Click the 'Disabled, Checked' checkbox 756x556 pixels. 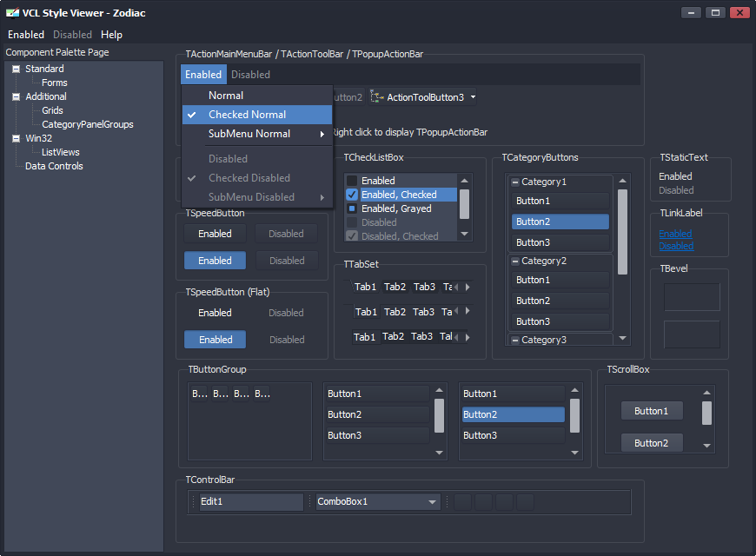(352, 236)
